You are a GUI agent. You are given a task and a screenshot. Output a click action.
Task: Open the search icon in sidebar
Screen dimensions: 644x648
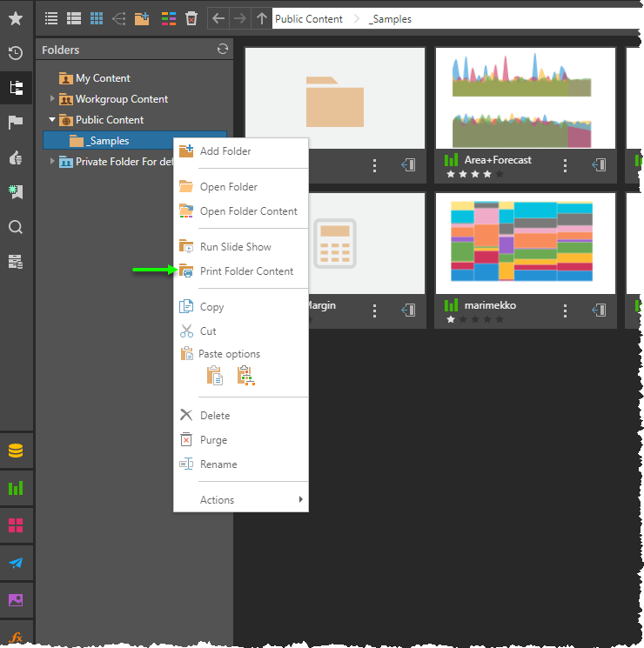click(16, 227)
